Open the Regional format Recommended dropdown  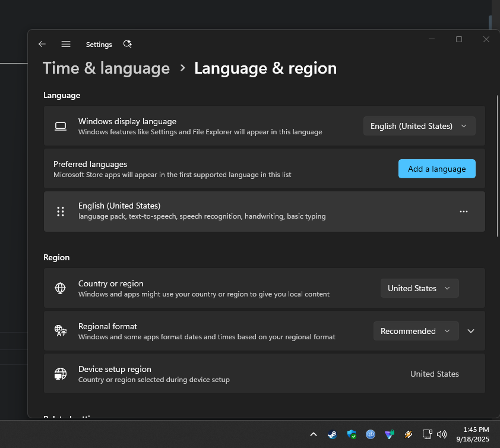[416, 331]
